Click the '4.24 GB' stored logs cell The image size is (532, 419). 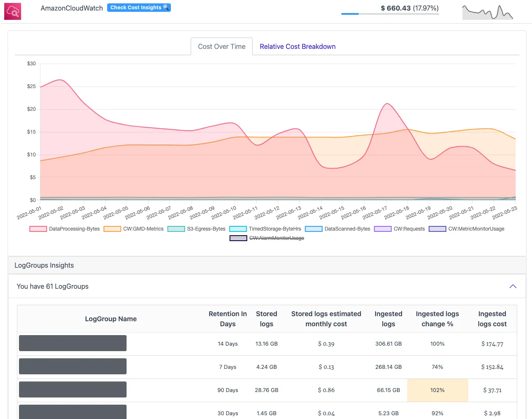[x=267, y=367]
